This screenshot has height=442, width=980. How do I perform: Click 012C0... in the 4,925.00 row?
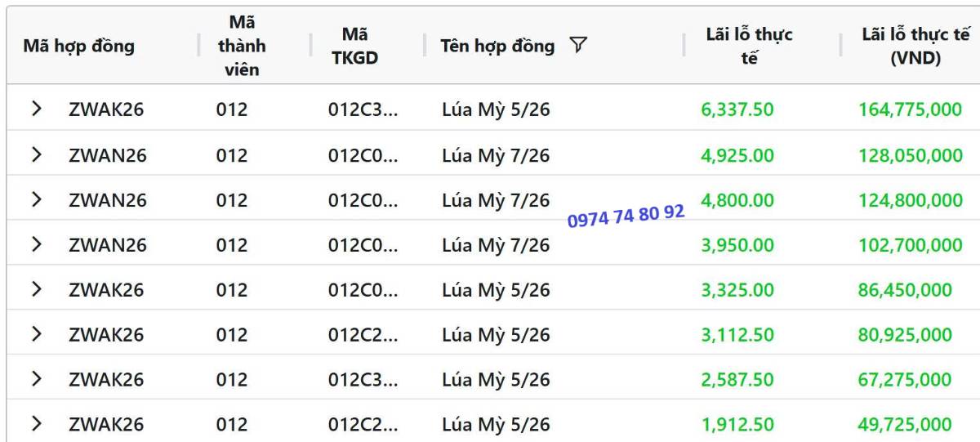click(x=363, y=155)
